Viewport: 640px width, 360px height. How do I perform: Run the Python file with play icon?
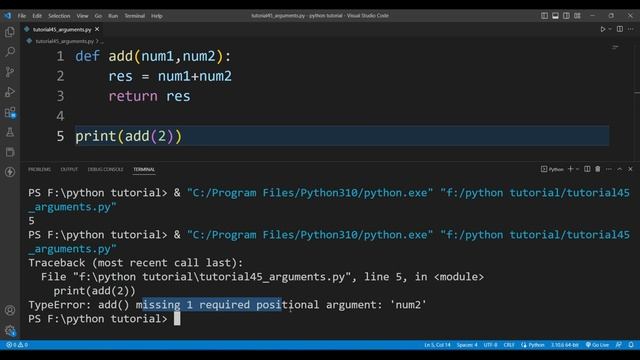click(x=602, y=29)
